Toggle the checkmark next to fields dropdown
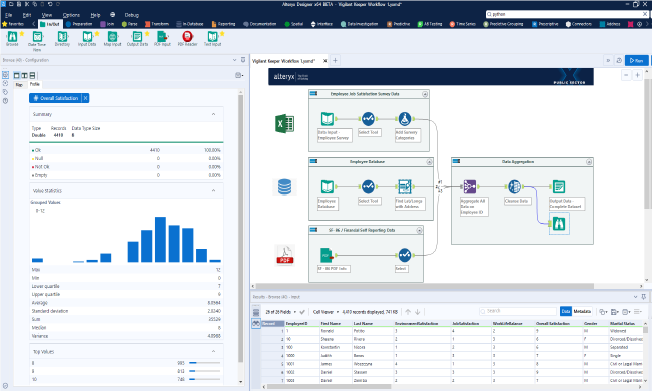This screenshot has height=391, width=652. coord(302,312)
